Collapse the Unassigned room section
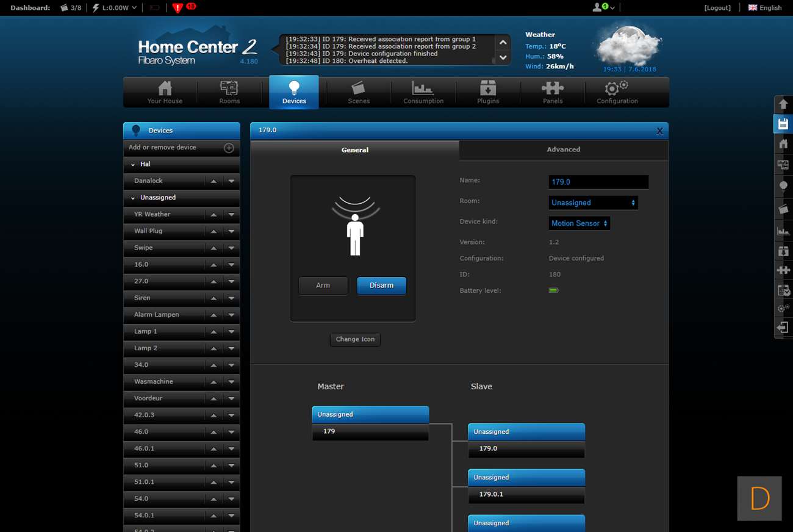This screenshot has width=793, height=532. pos(133,198)
